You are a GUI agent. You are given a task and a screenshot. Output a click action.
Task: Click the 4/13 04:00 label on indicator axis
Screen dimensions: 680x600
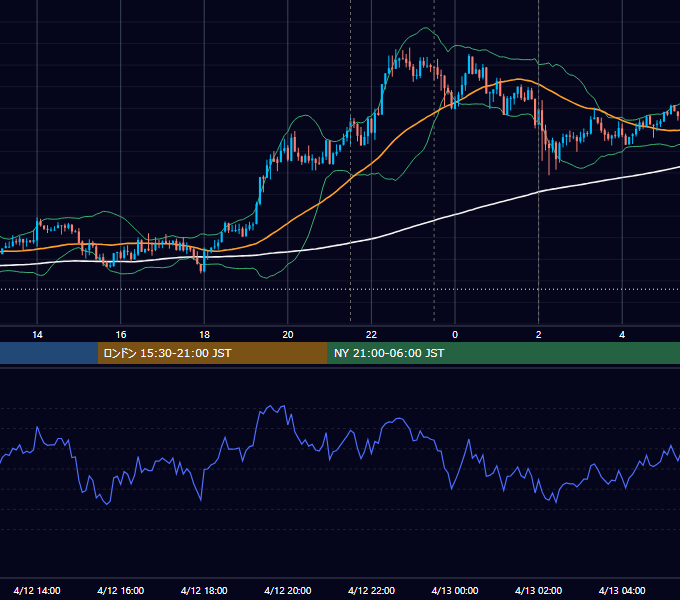point(622,590)
